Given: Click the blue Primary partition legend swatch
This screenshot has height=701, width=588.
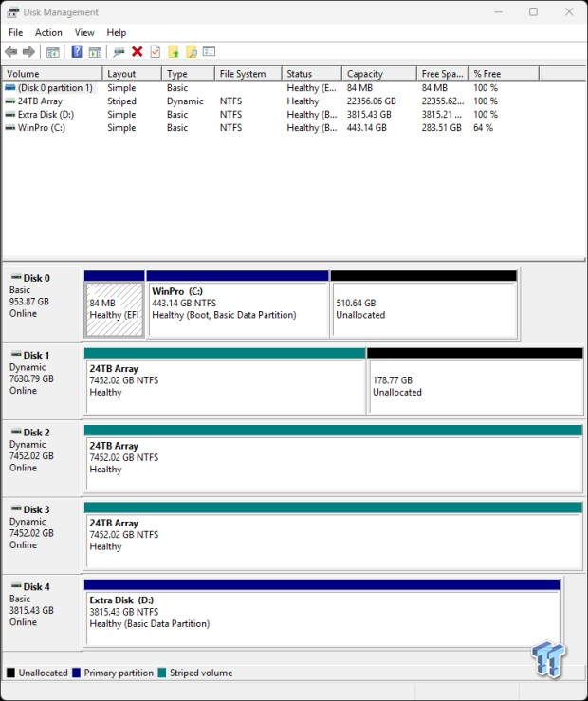Looking at the screenshot, I should pyautogui.click(x=76, y=673).
